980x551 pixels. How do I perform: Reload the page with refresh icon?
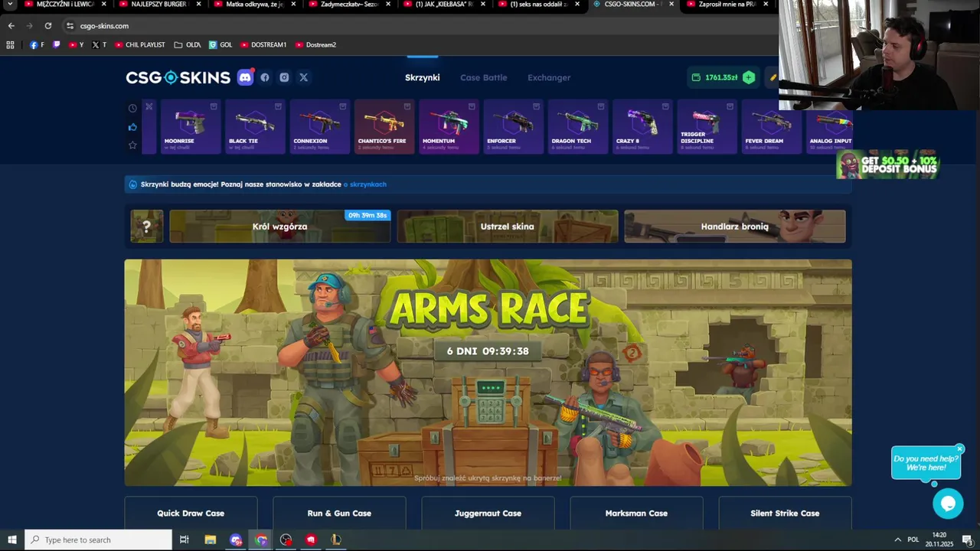47,25
